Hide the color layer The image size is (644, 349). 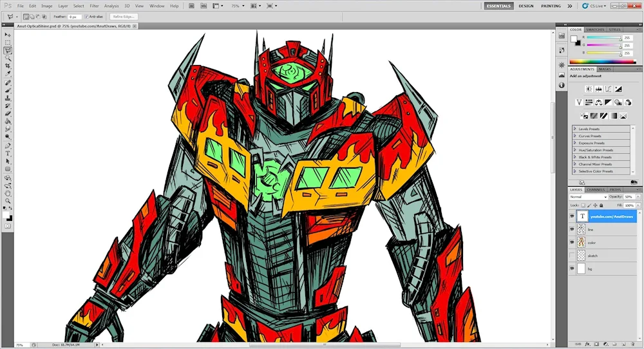pyautogui.click(x=572, y=243)
